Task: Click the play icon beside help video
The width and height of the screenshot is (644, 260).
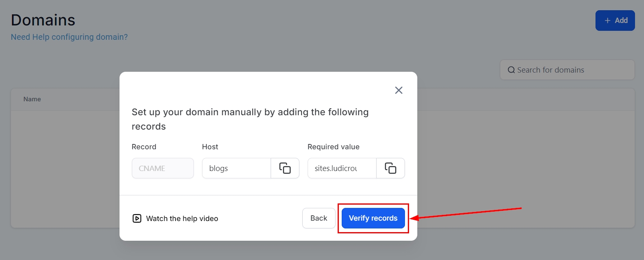Action: click(137, 219)
